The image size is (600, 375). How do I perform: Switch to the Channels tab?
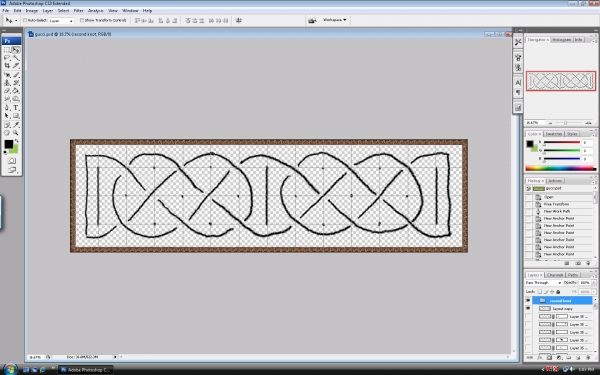(555, 275)
